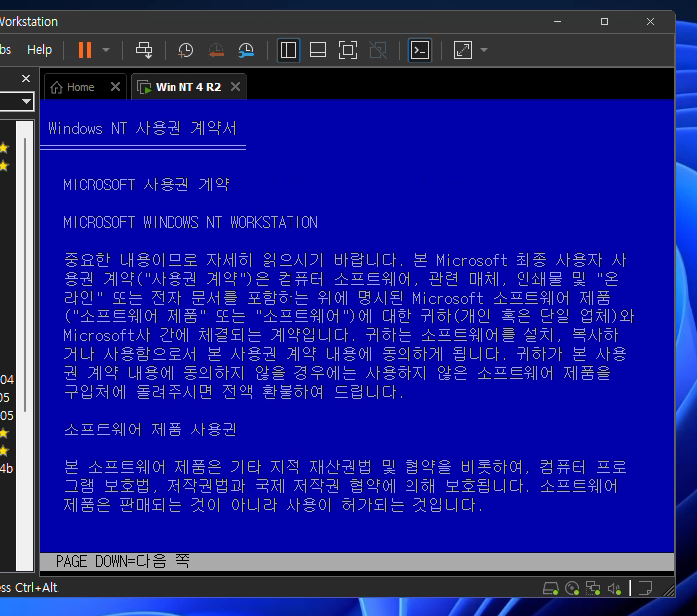Image resolution: width=697 pixels, height=616 pixels.
Task: Click the "PAGE DOWN=다음 쪽" status line
Action: click(123, 561)
